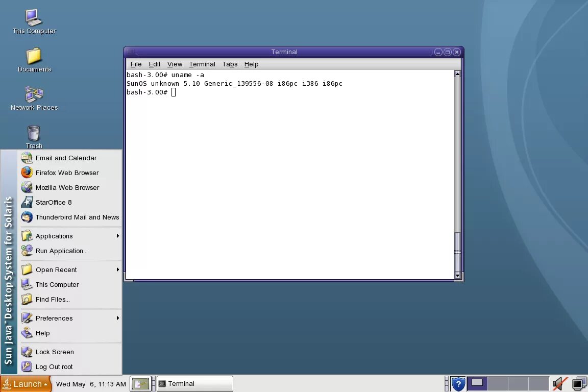588x392 pixels.
Task: Open Help from the Launch menu
Action: 70,333
